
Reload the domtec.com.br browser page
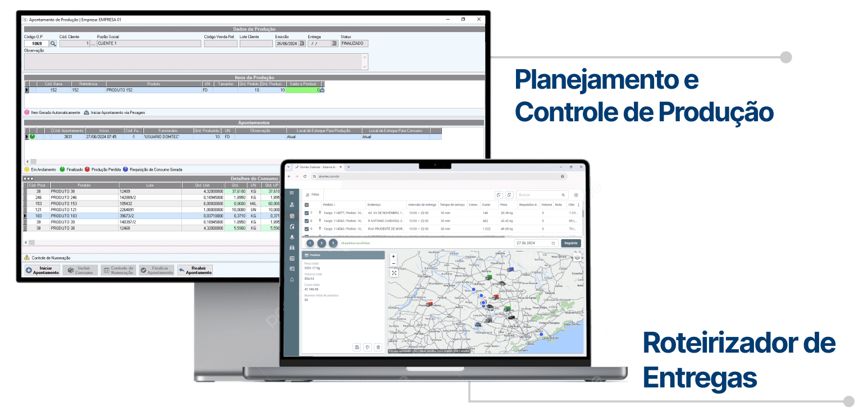305,176
